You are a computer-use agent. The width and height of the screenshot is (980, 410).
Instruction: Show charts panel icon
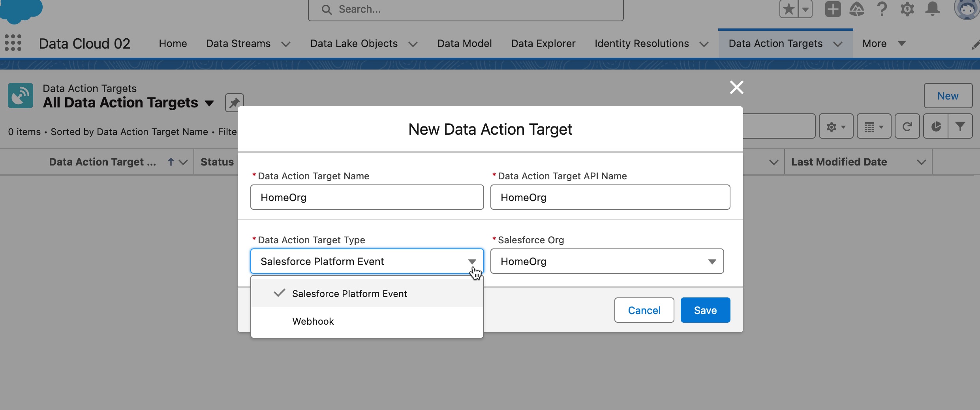click(936, 126)
